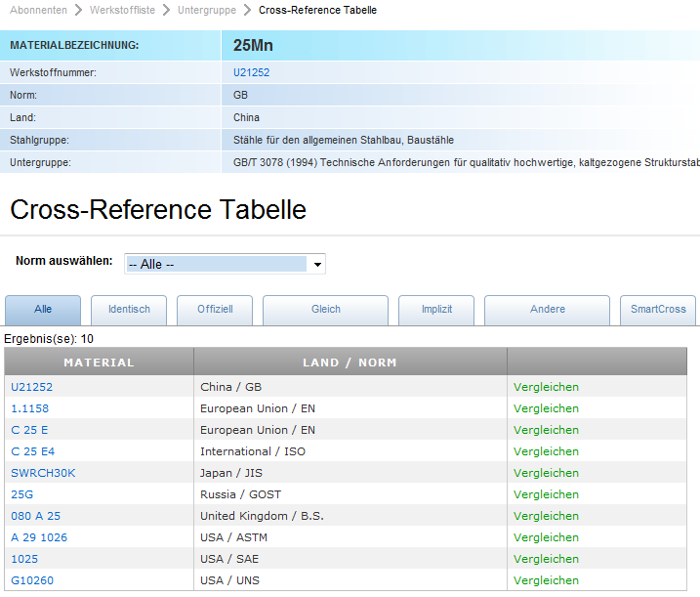The image size is (700, 597).
Task: Open the Implizit tab
Action: [x=436, y=310]
